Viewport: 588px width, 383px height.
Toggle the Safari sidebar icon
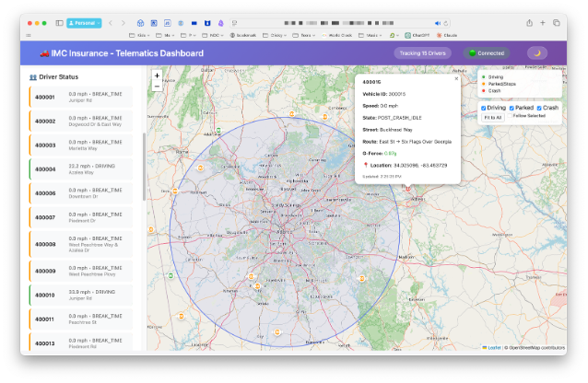[59, 23]
